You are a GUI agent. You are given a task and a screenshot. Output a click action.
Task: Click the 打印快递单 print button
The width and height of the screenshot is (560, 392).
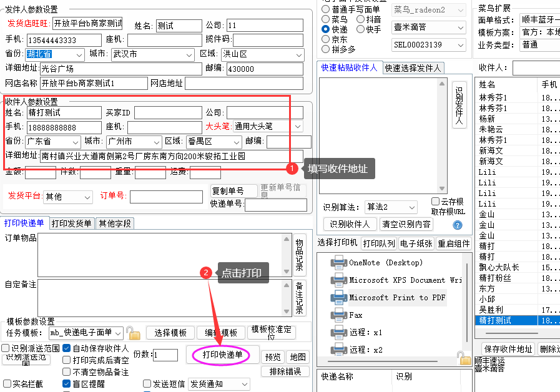tap(222, 355)
